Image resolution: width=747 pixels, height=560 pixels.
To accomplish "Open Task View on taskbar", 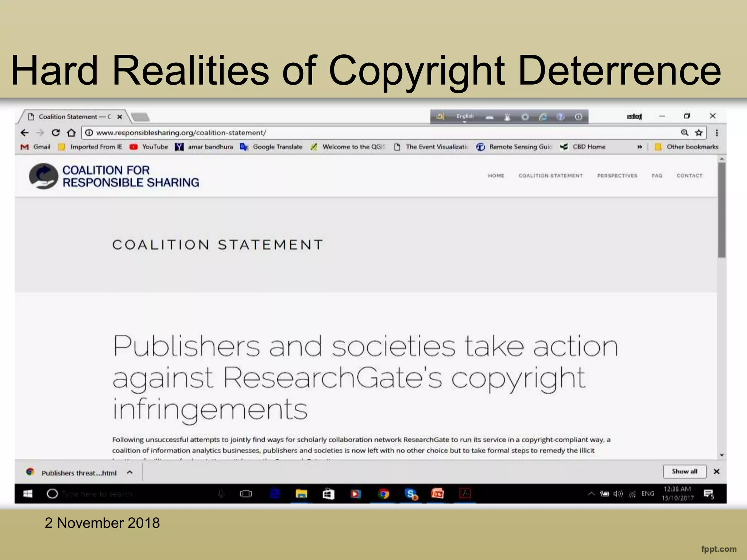I will click(246, 494).
